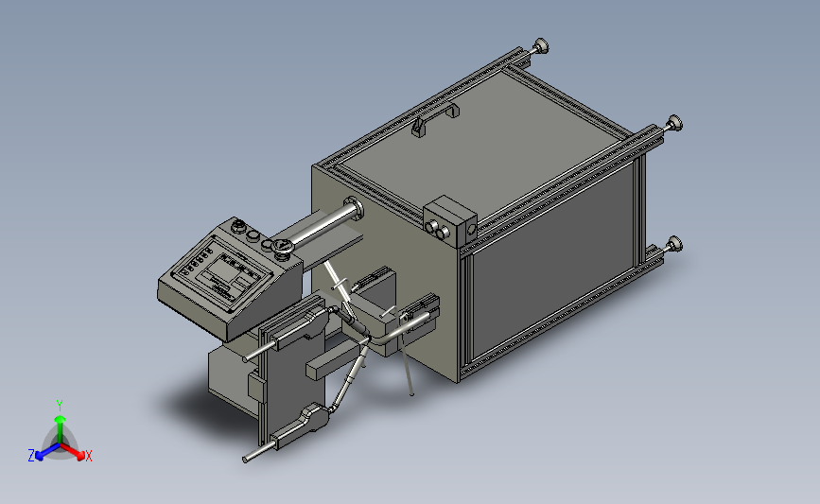Select the dark side panel of the enclosure
The width and height of the screenshot is (820, 504).
point(552,261)
